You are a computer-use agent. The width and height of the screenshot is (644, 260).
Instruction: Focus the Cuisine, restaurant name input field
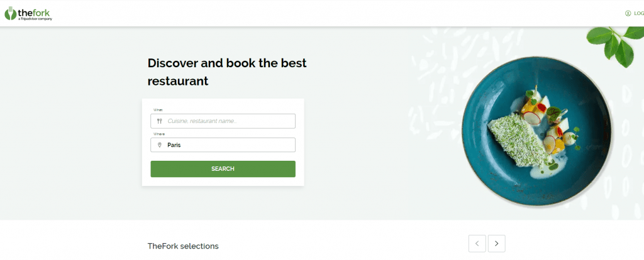coord(223,121)
